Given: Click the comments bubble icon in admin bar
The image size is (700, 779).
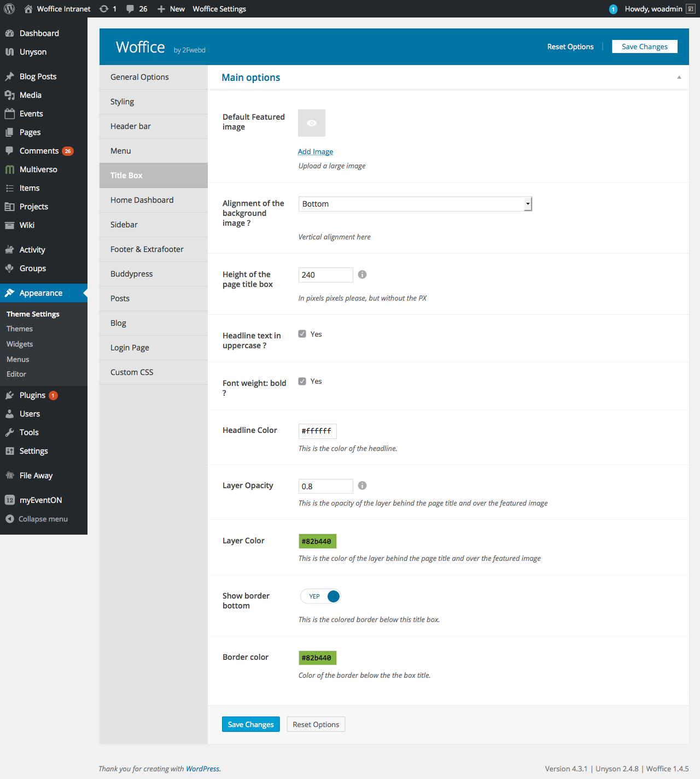Looking at the screenshot, I should click(130, 9).
